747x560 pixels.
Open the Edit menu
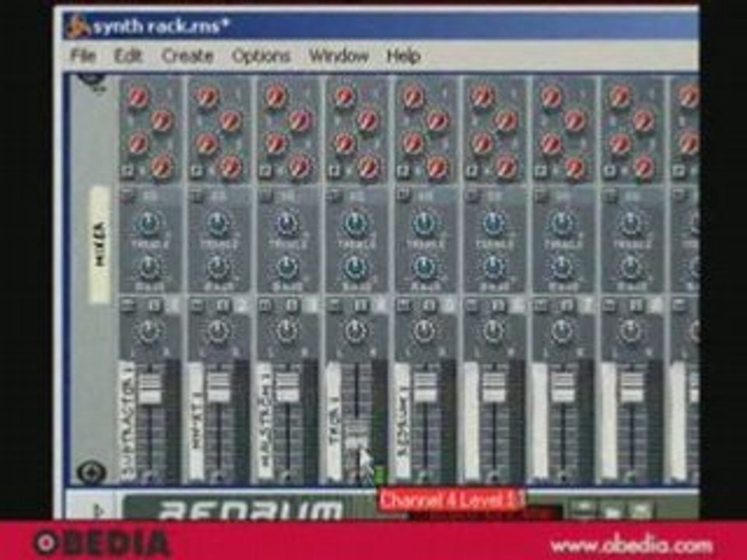coord(128,56)
